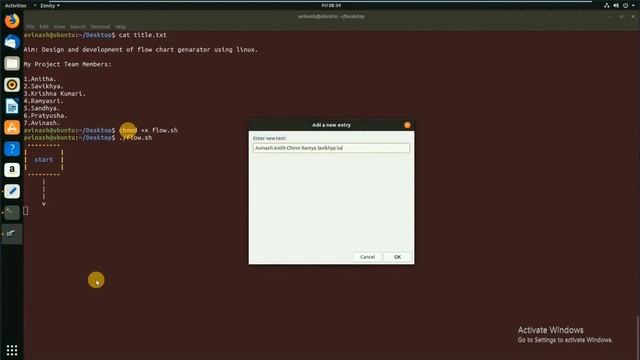Click the './flow.sh' command text
Viewport: 640px width, 360px height.
136,138
